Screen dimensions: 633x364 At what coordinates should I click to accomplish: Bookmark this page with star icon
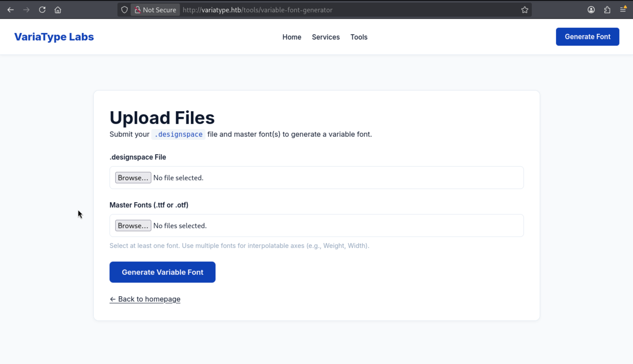[524, 10]
